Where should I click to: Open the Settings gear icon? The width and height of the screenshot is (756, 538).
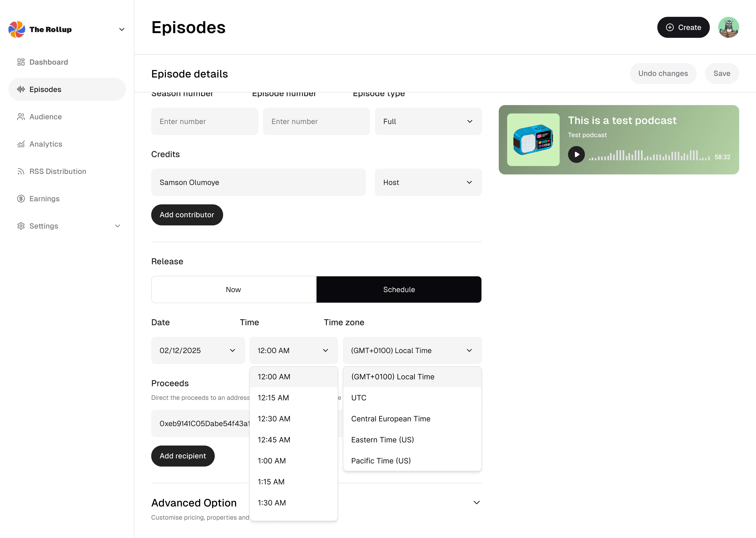[21, 226]
